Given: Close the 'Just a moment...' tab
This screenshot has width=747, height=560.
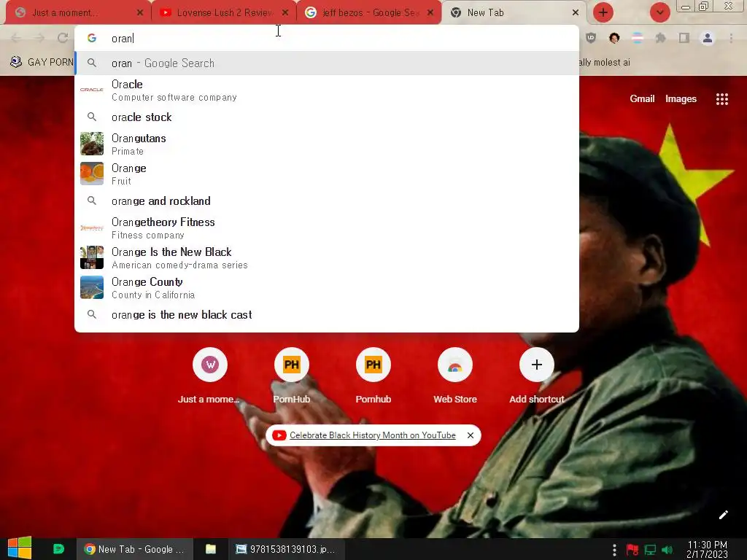Looking at the screenshot, I should (x=139, y=12).
